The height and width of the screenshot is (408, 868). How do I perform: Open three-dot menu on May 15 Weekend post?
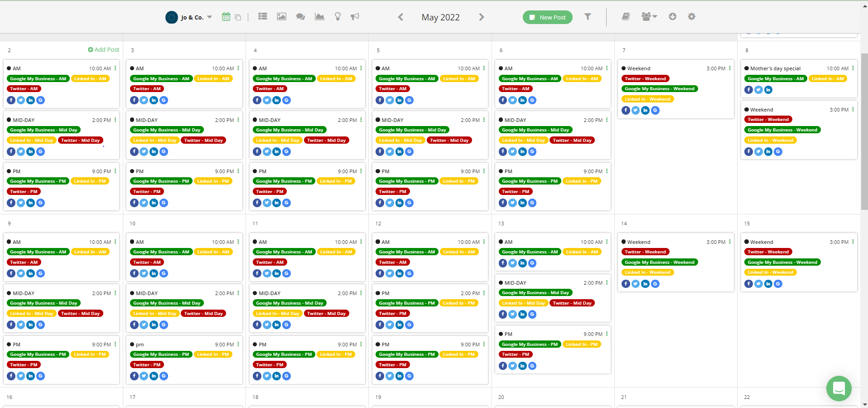[853, 242]
